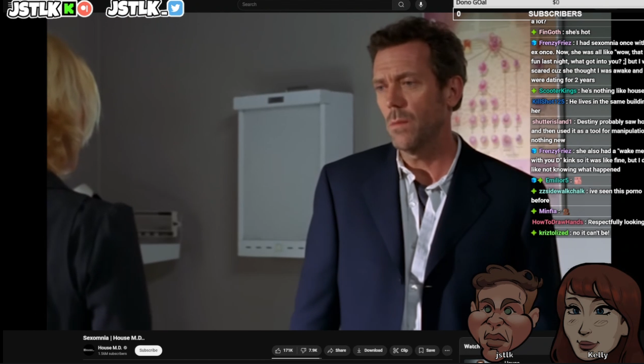Click the SUBSCRIBERS label in the overlay

[x=555, y=14]
